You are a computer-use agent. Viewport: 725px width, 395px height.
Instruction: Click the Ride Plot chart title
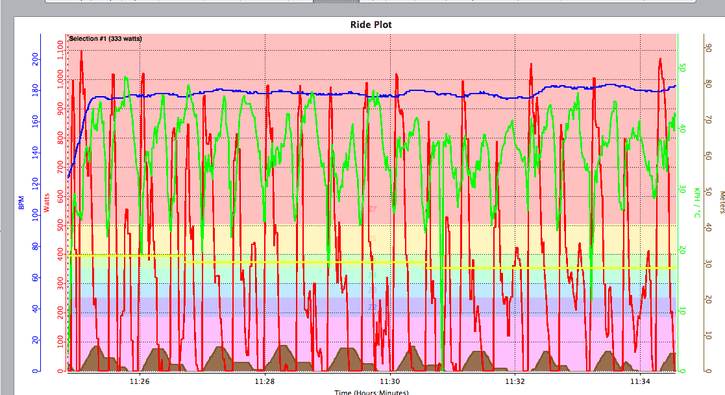point(371,25)
